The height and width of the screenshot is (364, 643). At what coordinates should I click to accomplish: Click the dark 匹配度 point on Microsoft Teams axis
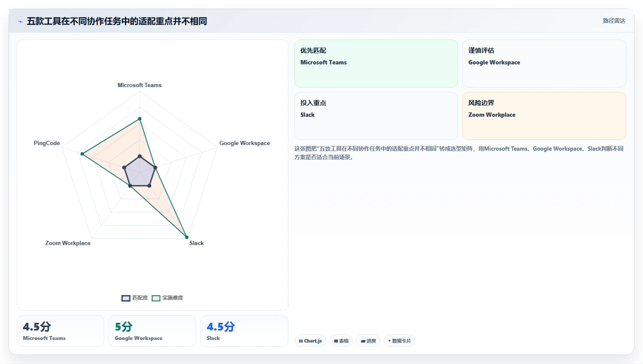click(x=140, y=156)
